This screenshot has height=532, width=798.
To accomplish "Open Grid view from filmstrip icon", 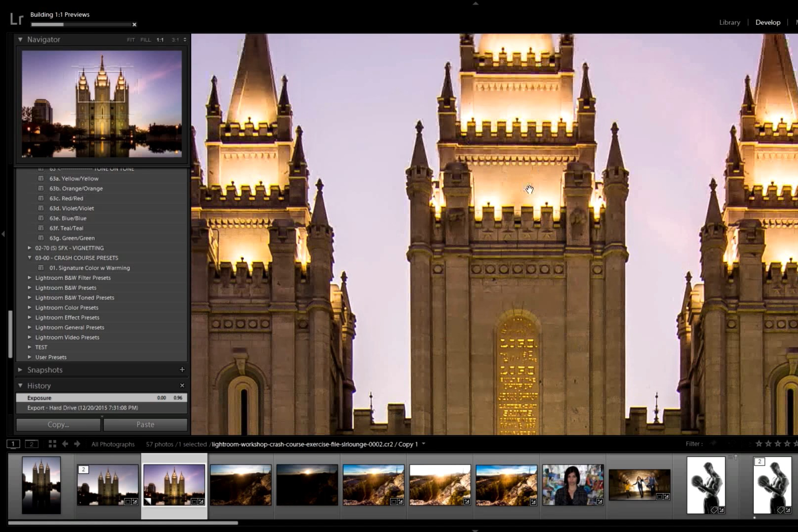I will [x=52, y=444].
